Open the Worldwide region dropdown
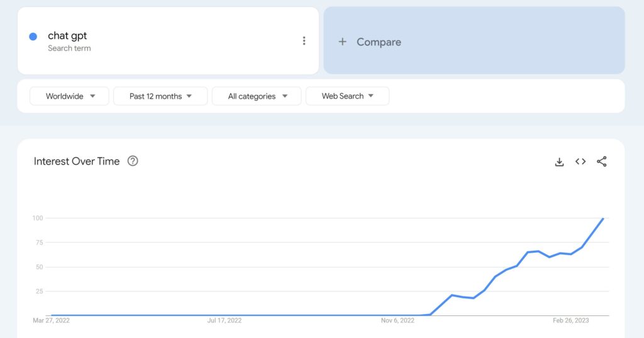This screenshot has height=338, width=644. pos(69,96)
